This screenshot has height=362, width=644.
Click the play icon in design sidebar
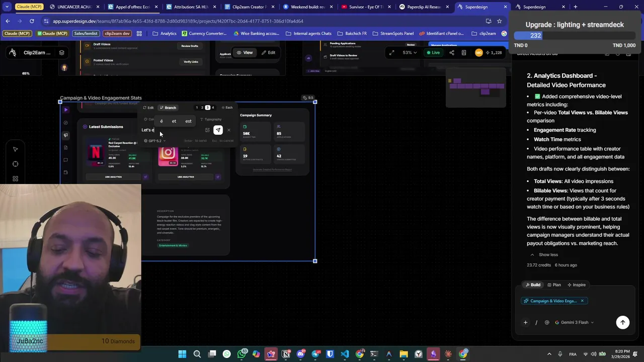pyautogui.click(x=66, y=110)
